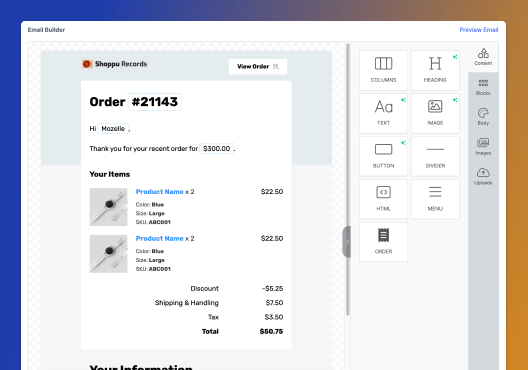Add a Divider content block
The image size is (528, 370).
click(x=435, y=156)
